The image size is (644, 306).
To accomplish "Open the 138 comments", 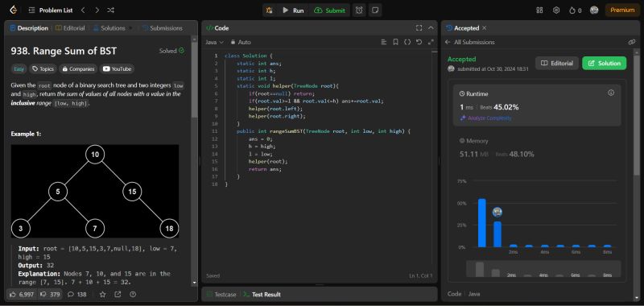I will click(76, 295).
